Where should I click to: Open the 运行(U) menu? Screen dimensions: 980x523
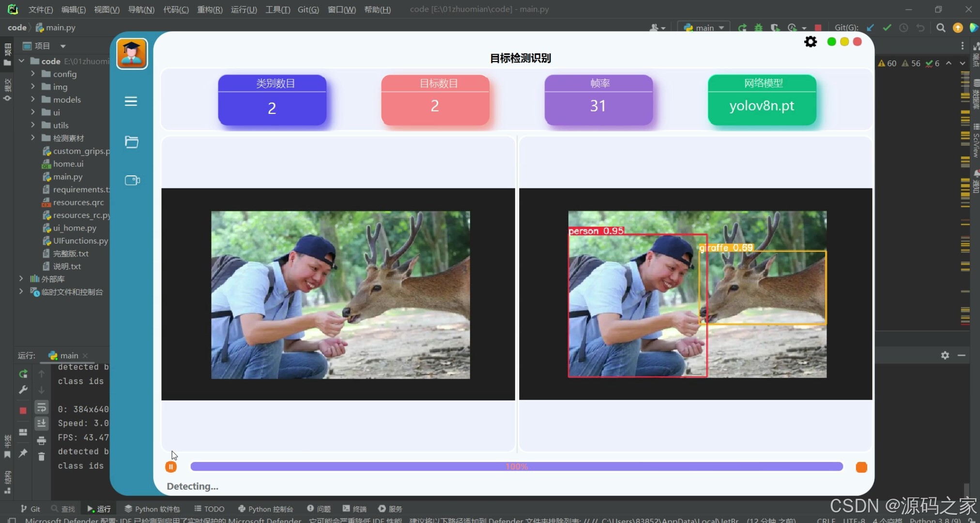[244, 9]
